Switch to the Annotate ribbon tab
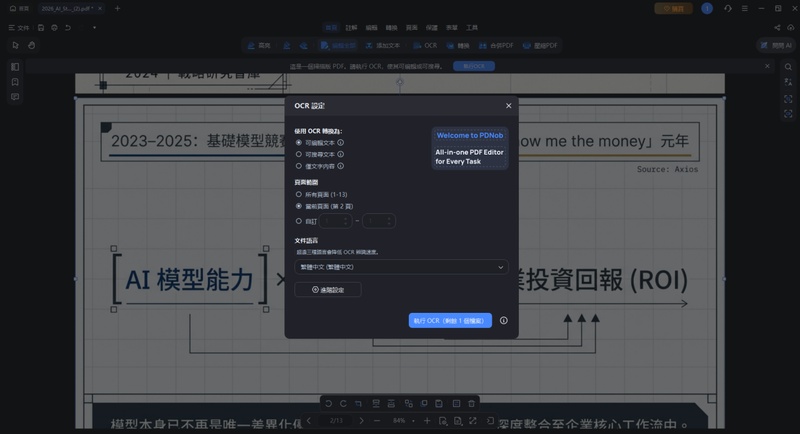 tap(351, 28)
